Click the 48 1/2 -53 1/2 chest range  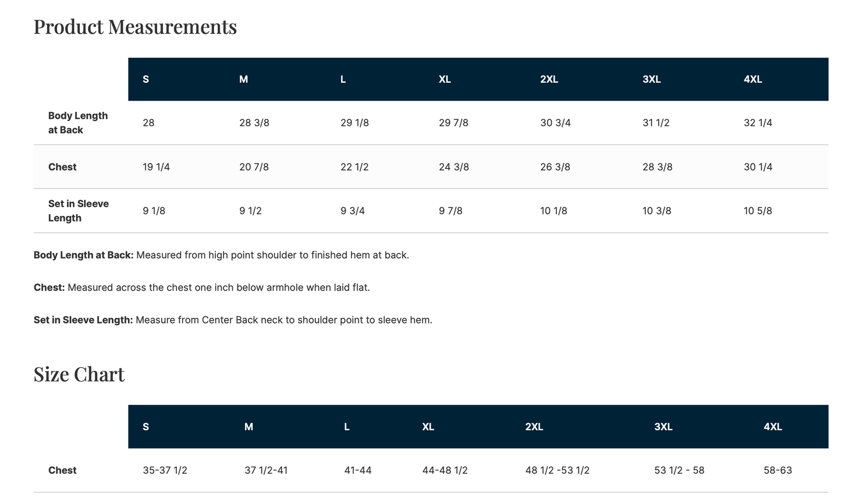(557, 470)
